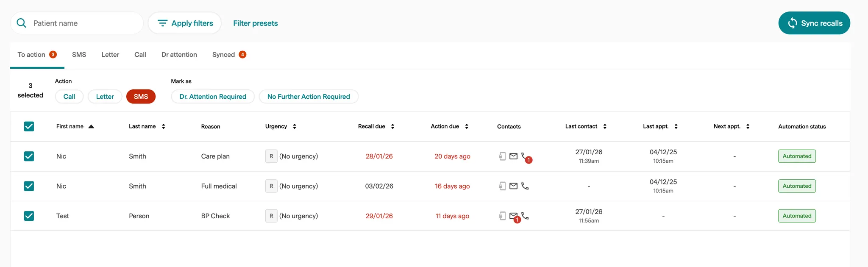Click the phone icon in Full medical row
This screenshot has width=868, height=267.
[x=525, y=186]
